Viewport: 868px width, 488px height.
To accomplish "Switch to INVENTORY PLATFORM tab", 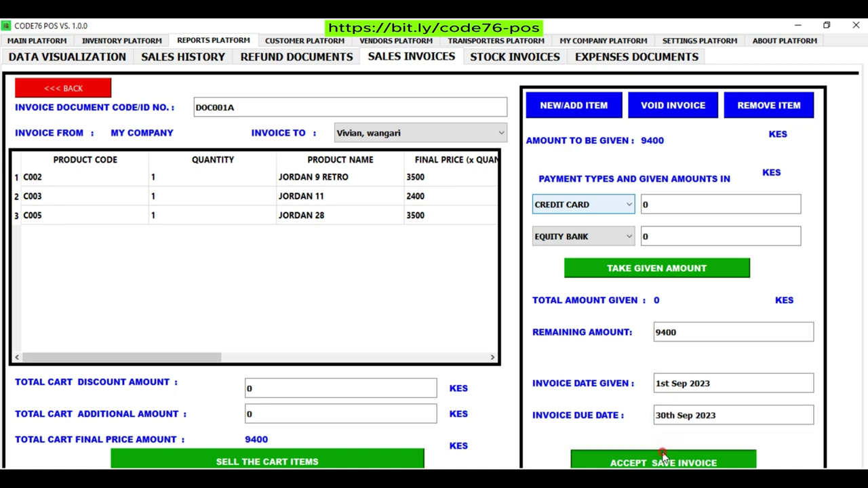I will (122, 41).
